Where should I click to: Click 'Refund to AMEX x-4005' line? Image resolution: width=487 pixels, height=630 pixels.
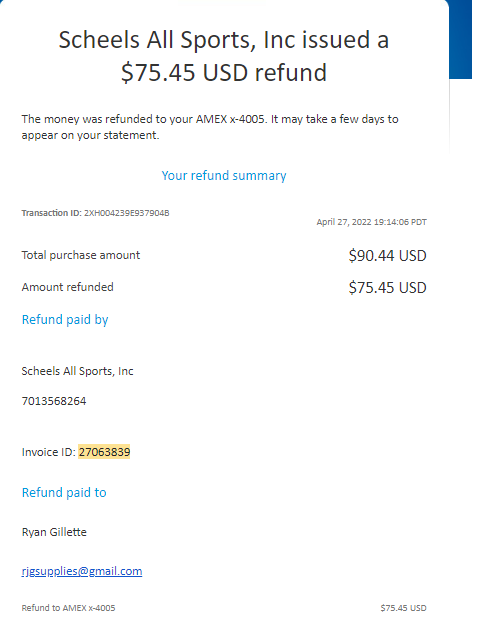point(68,608)
